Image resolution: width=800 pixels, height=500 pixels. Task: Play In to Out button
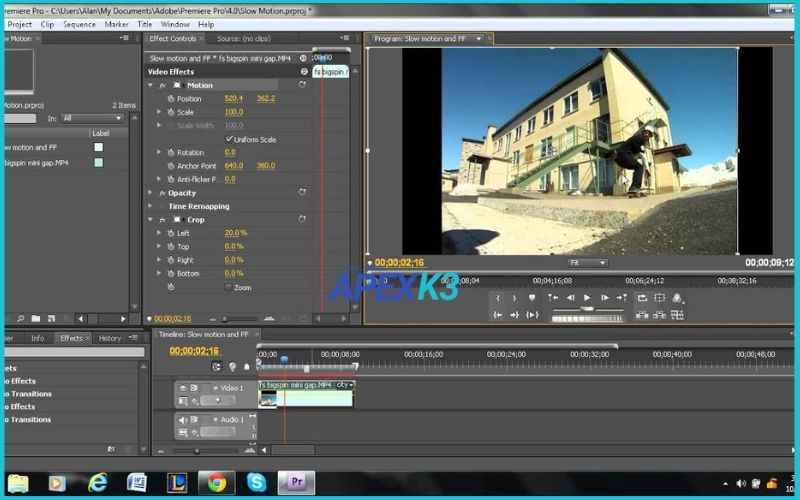(532, 315)
